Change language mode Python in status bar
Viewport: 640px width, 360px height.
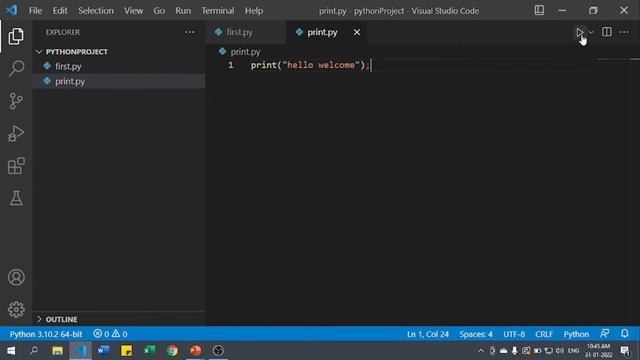(x=576, y=334)
